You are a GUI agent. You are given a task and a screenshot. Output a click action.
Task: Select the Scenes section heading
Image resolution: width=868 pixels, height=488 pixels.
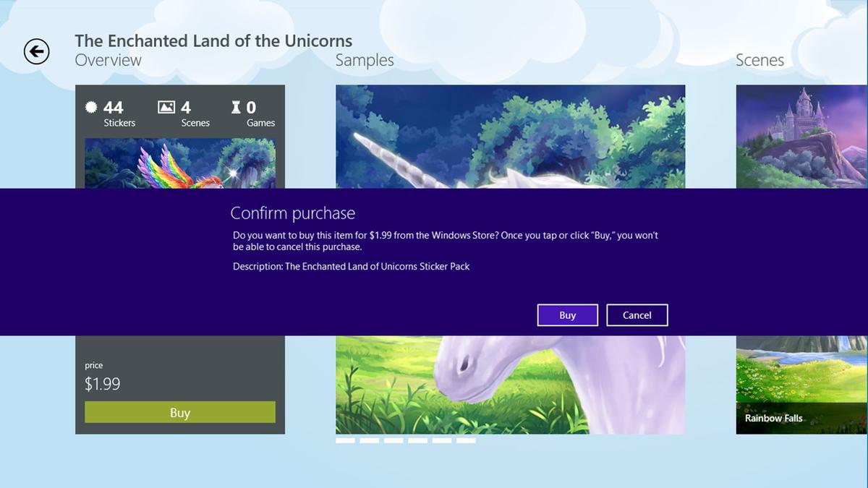tap(759, 60)
